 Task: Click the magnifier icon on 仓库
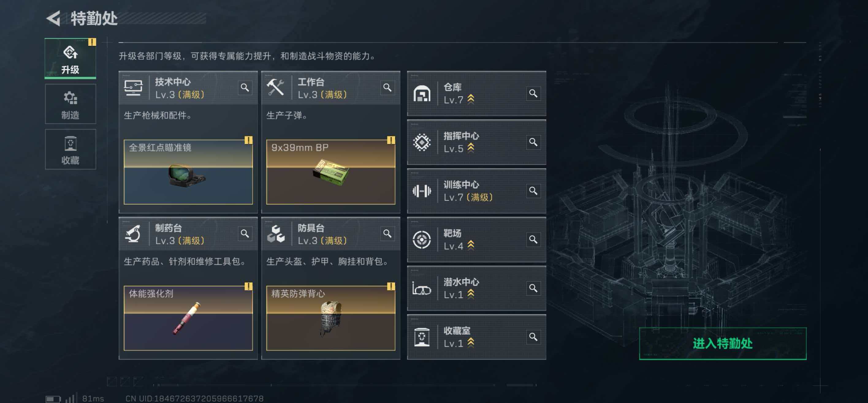(x=533, y=93)
